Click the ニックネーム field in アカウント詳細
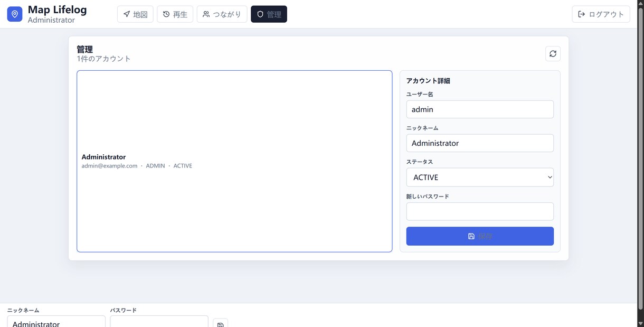Image resolution: width=644 pixels, height=327 pixels. pos(480,143)
